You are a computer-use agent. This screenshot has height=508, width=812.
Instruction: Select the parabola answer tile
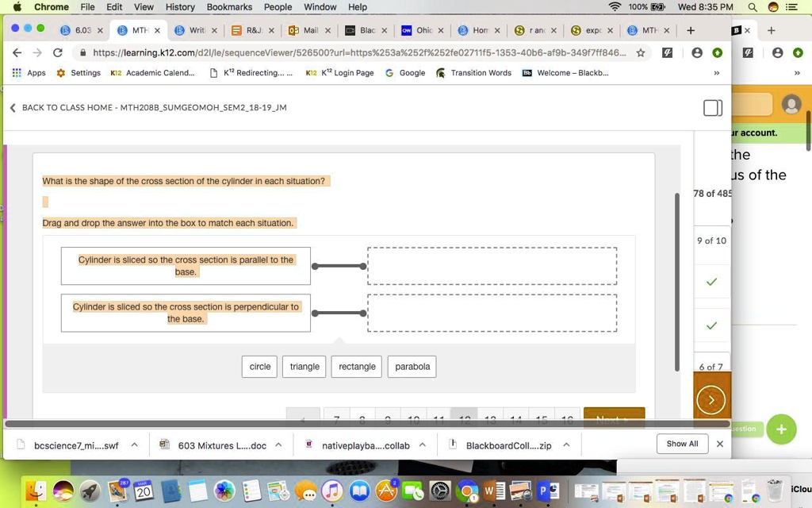pos(412,367)
